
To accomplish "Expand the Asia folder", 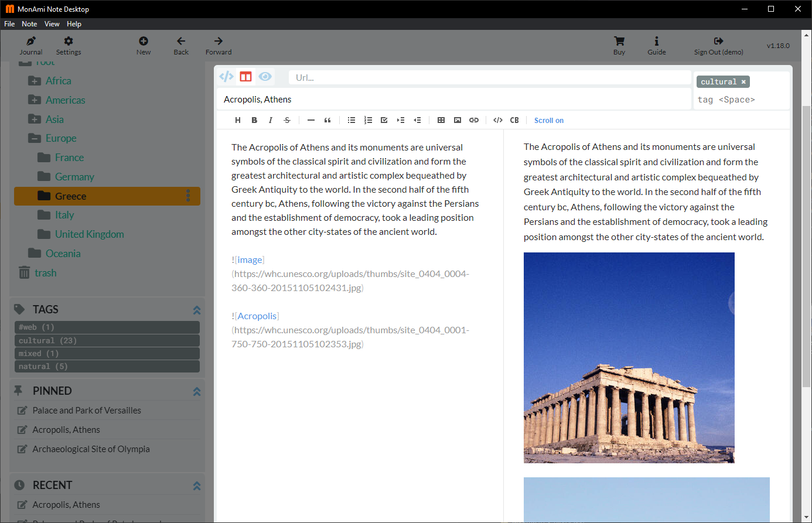I will click(x=35, y=119).
